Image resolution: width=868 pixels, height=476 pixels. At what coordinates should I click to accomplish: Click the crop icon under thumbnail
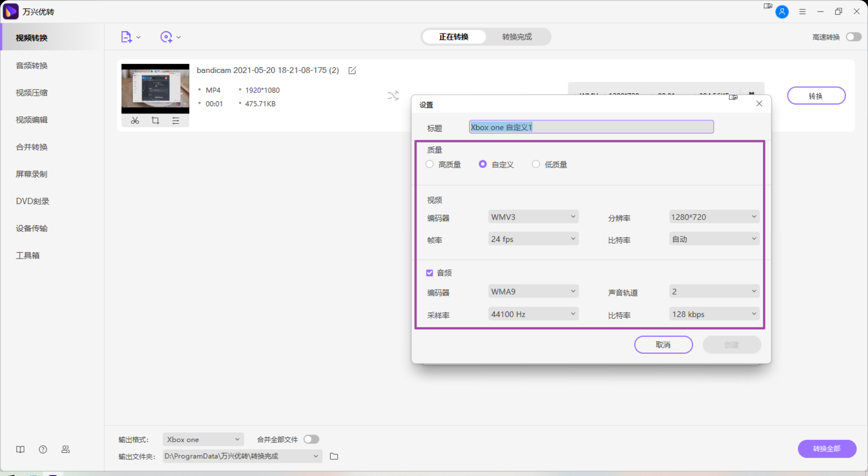coord(156,121)
